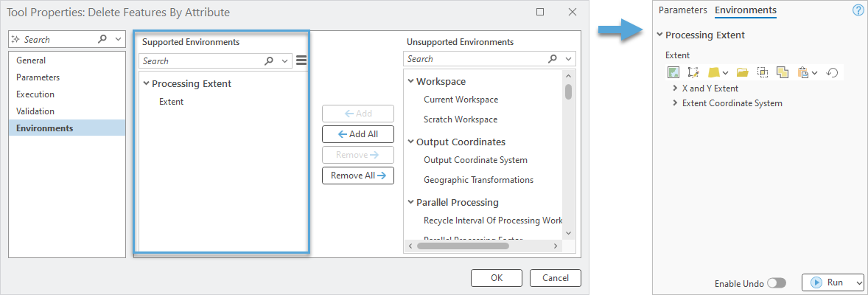Select the General page
Screen dimensions: 868x295
click(x=67, y=60)
